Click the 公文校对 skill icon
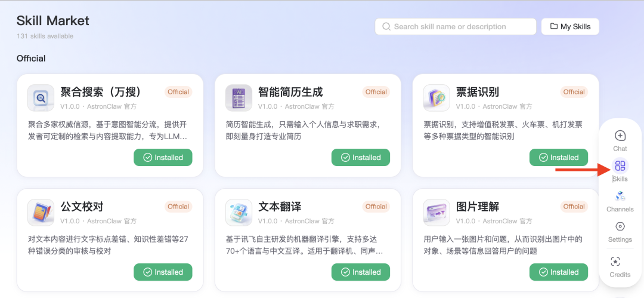Viewport: 644px width, 298px height. (41, 213)
